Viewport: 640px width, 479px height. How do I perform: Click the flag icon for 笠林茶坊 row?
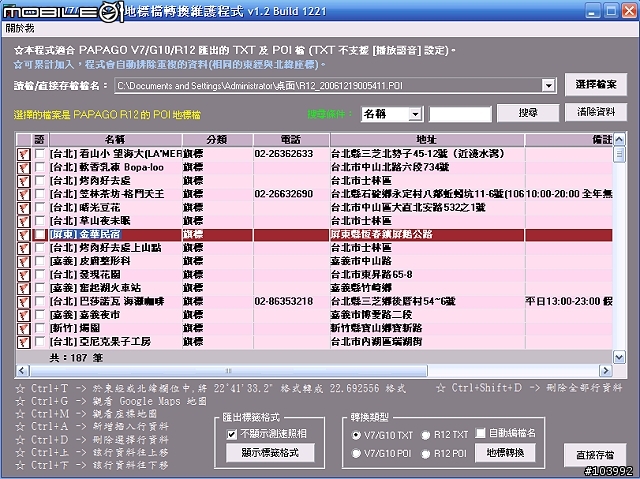pos(24,195)
